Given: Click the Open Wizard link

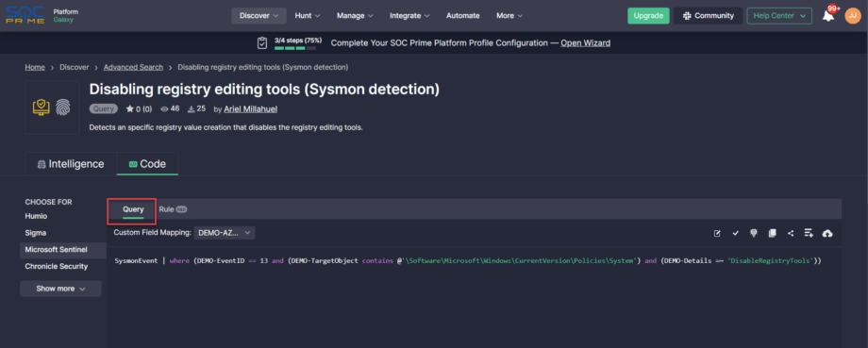Looking at the screenshot, I should coord(586,43).
